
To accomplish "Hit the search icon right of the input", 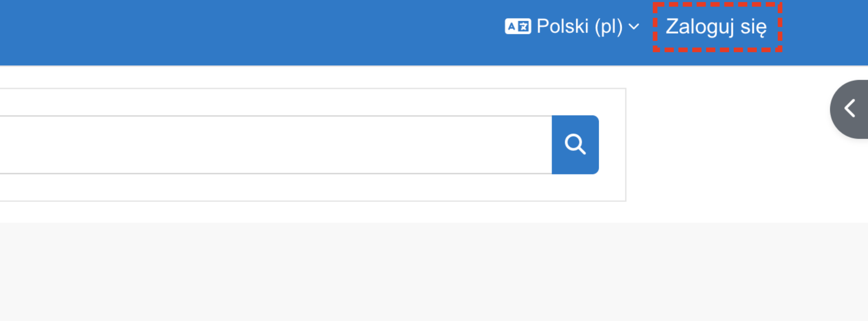I will tap(575, 144).
